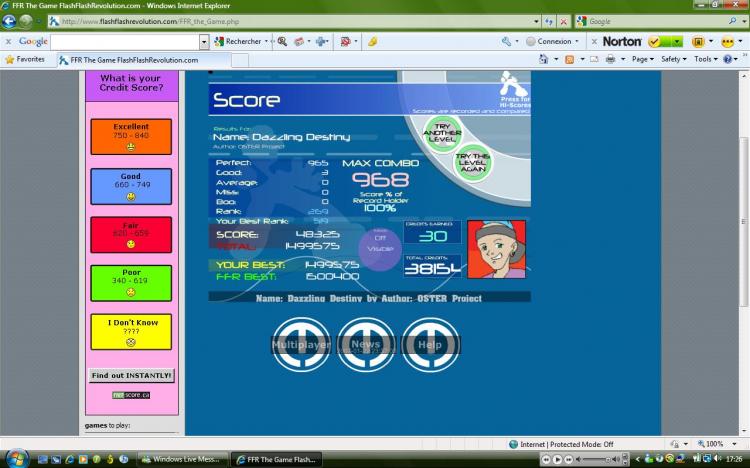Image resolution: width=750 pixels, height=468 pixels.
Task: Refresh the page with refresh icon
Action: click(x=549, y=22)
